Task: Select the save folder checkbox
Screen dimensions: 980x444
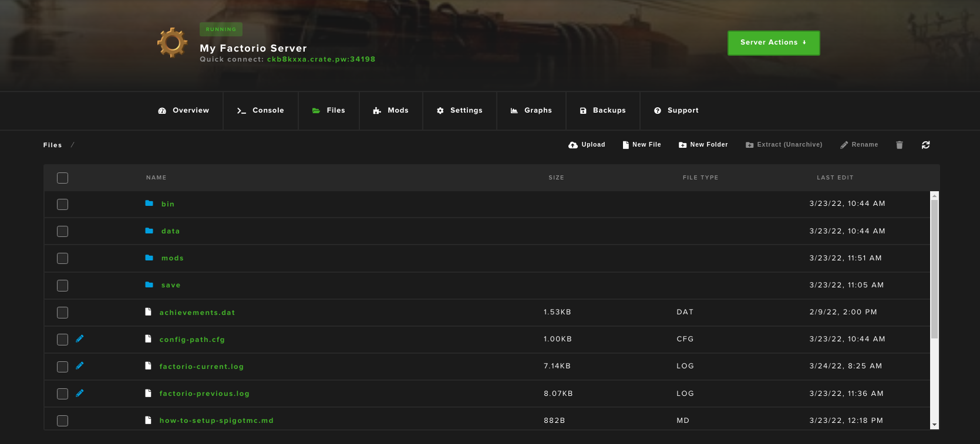Action: [x=62, y=286]
